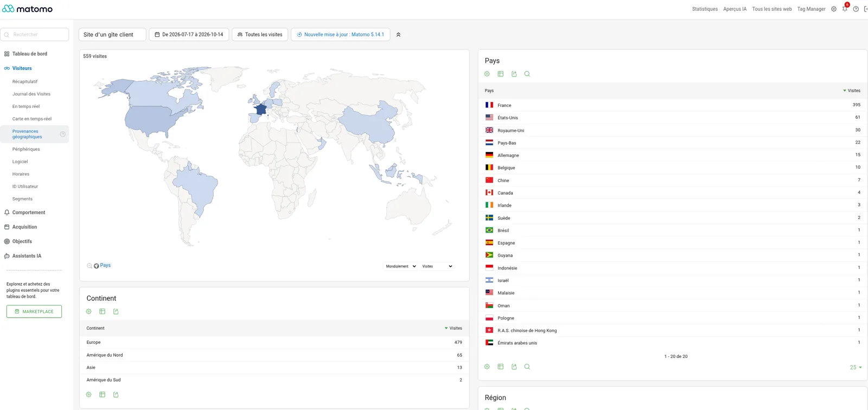Click the MARKETPLACE button
The width and height of the screenshot is (868, 410).
pos(34,311)
